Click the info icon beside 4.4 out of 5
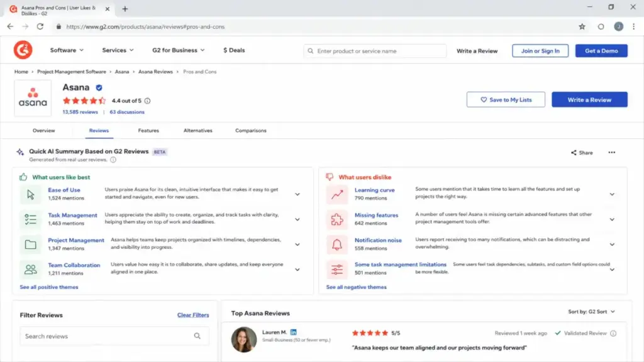The image size is (644, 362). 147,101
